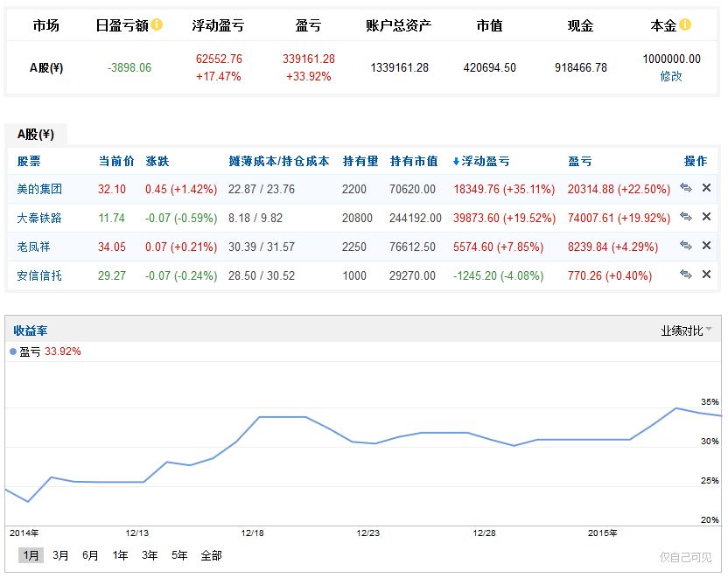Click the 当前价 column header
The image size is (728, 578).
pos(116,161)
